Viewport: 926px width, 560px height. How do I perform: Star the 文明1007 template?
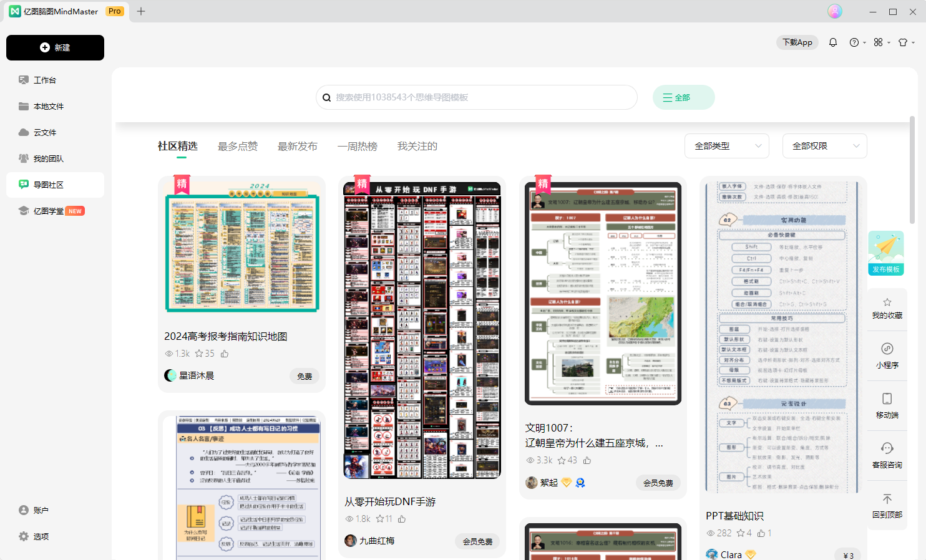(562, 460)
